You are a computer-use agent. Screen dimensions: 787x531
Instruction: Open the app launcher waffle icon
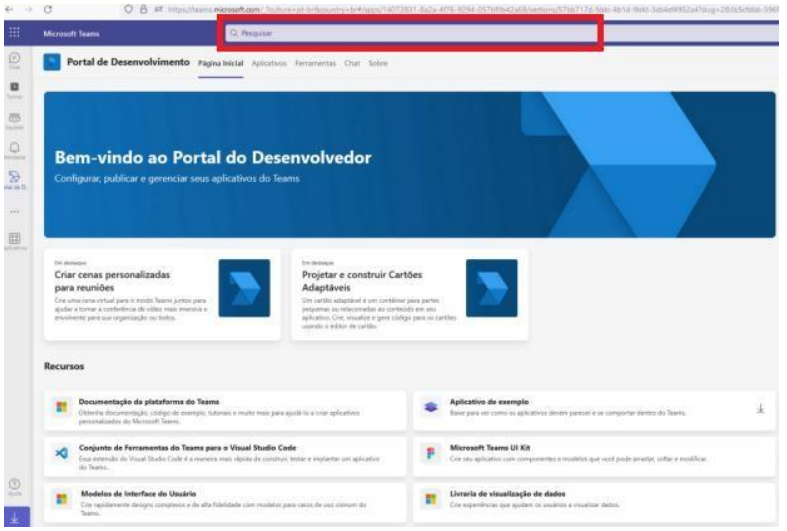pyautogui.click(x=14, y=33)
